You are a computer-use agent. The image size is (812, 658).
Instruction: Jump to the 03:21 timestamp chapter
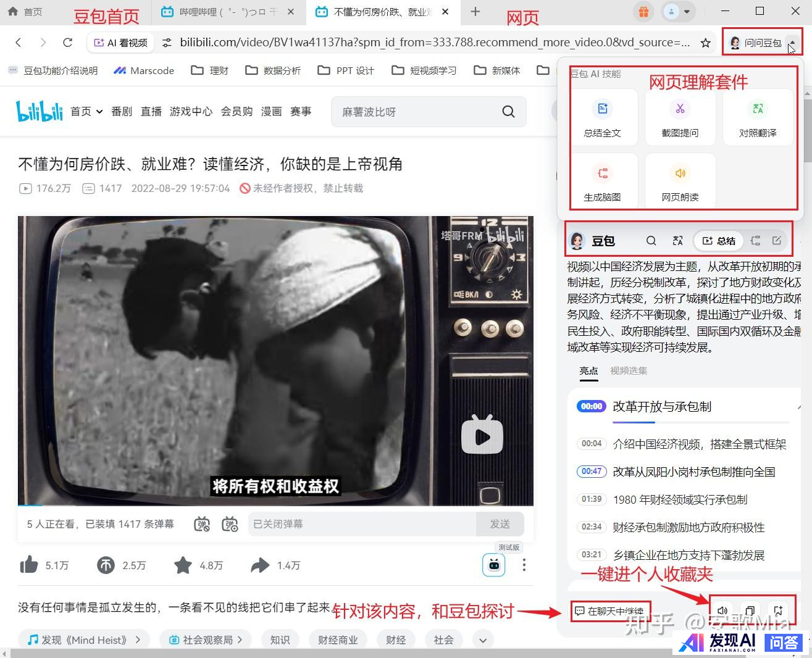point(592,555)
